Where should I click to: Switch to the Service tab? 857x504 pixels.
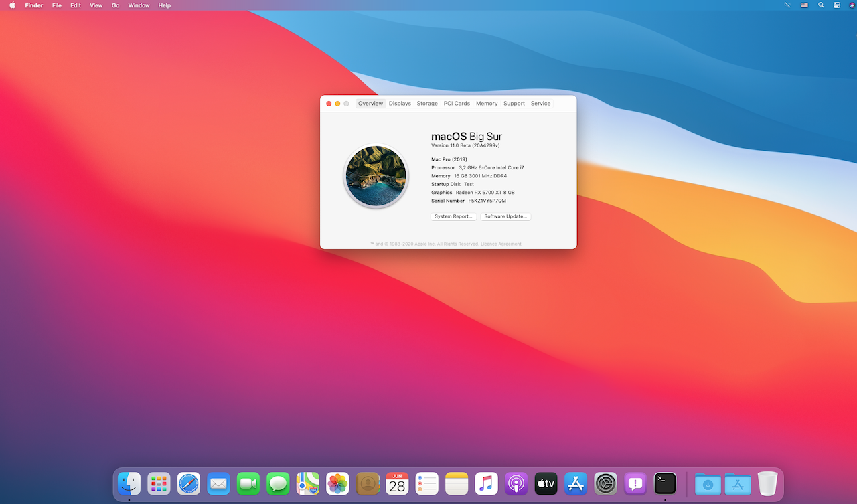pos(541,104)
